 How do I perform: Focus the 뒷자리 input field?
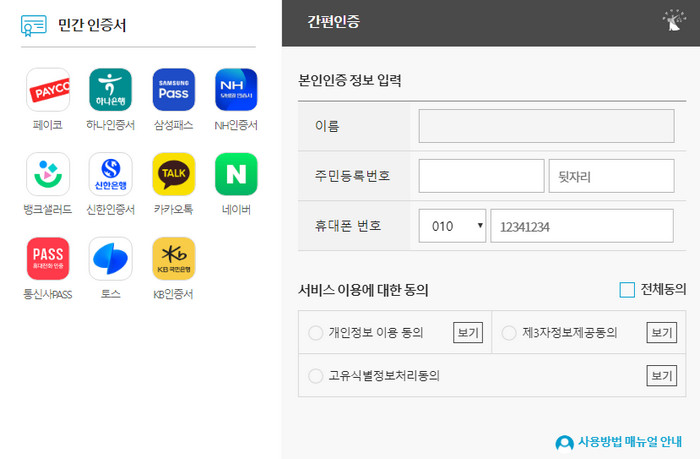[611, 176]
